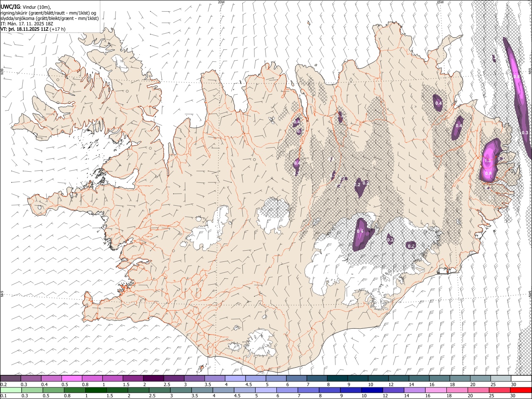The image size is (532, 399).
Task: Select the 'rigning/skúrir (grænt/blátt/rautt' legend description line
Action: coord(48,13)
